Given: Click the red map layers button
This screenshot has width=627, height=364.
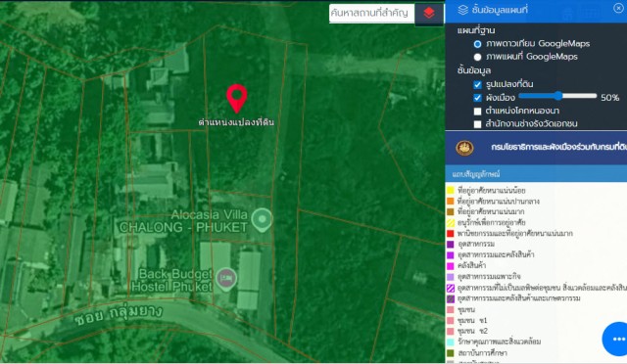Looking at the screenshot, I should [x=429, y=13].
